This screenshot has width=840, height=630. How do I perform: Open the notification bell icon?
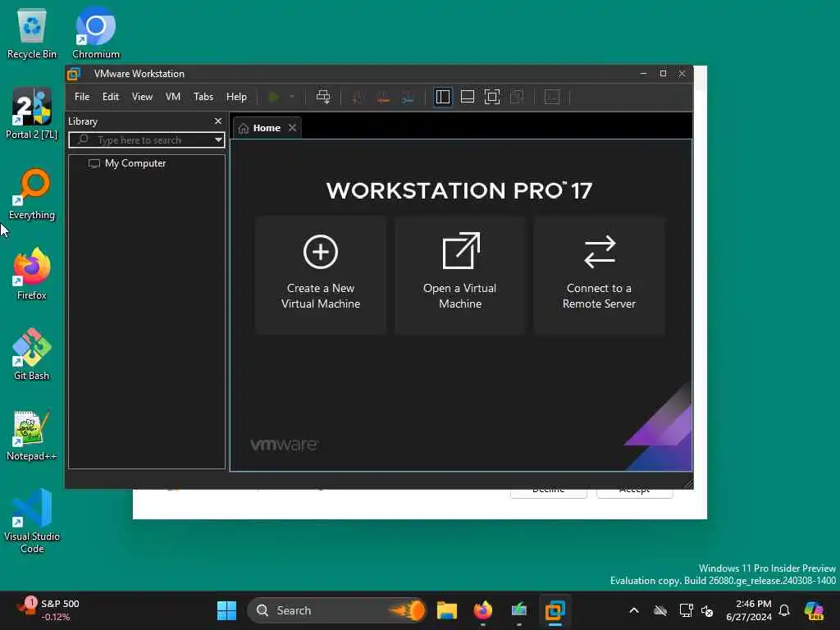tap(784, 610)
